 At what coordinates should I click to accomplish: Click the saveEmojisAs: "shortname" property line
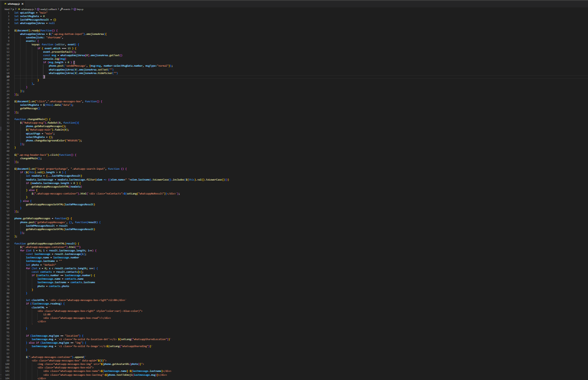point(44,38)
